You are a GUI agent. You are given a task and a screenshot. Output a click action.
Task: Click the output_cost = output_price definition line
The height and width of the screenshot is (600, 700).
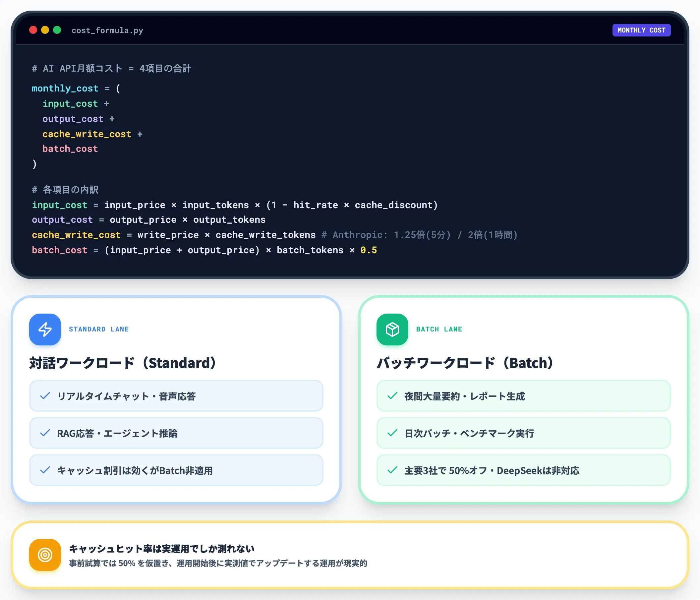(148, 219)
